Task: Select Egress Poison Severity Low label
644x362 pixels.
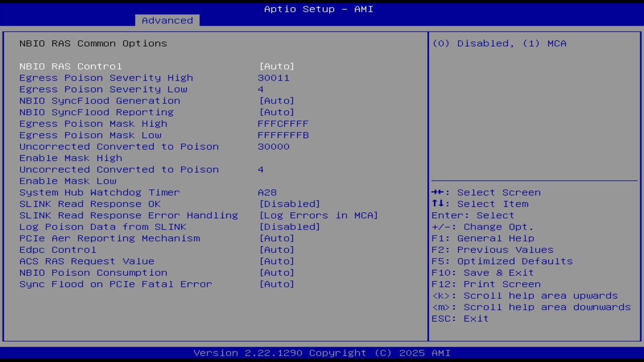Action: pos(103,89)
